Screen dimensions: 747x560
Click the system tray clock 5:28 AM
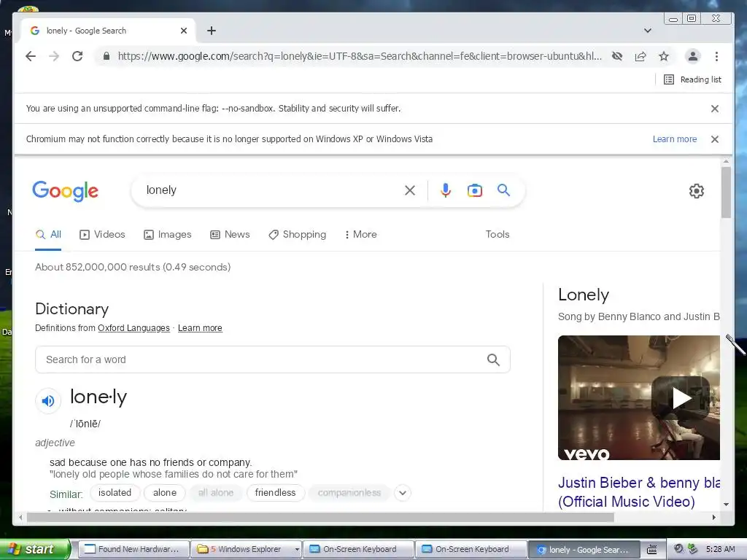[x=720, y=549]
